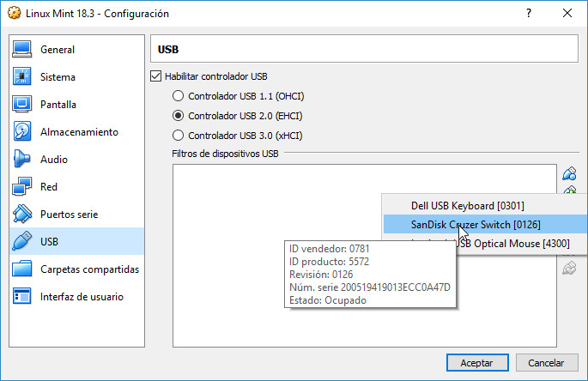Open the Pantalla display settings
The image size is (588, 381).
(x=58, y=105)
